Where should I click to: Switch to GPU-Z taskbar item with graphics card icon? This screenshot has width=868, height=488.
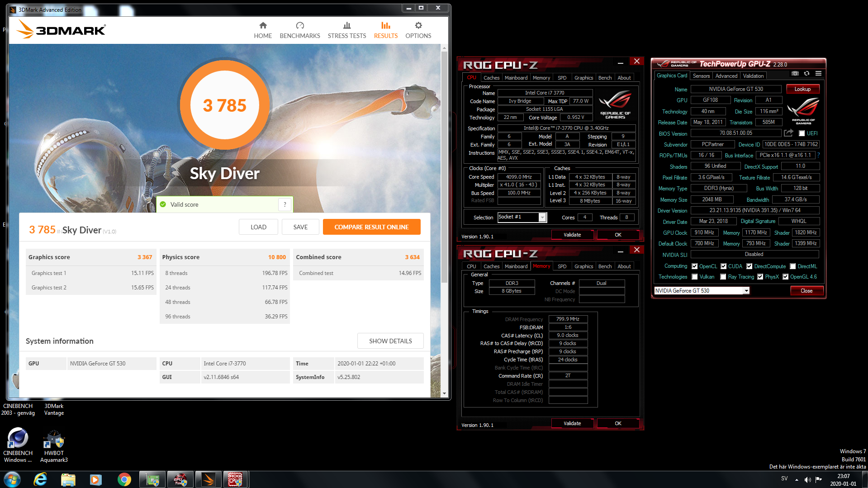[152, 479]
